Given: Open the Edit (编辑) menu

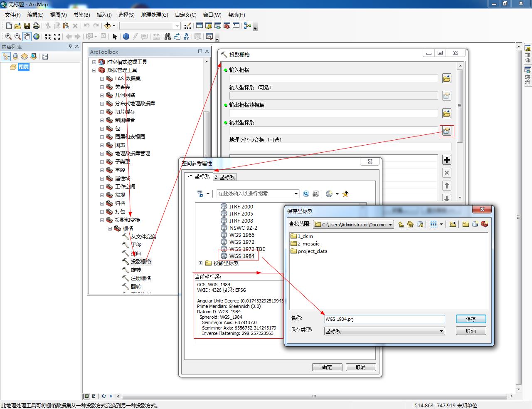Looking at the screenshot, I should (x=35, y=15).
